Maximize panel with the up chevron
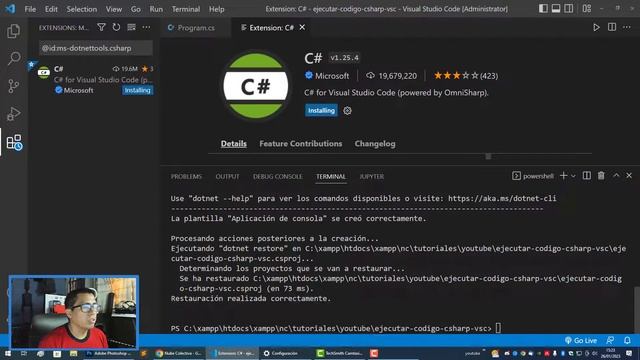 pyautogui.click(x=616, y=176)
